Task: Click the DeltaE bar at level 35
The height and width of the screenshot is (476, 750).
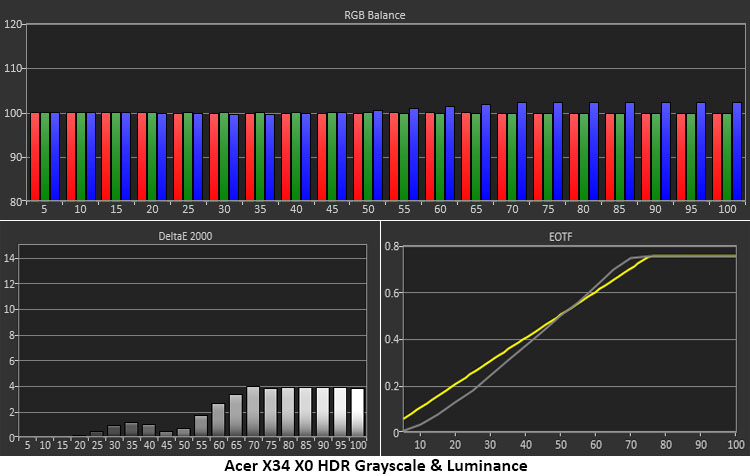Action: click(131, 430)
